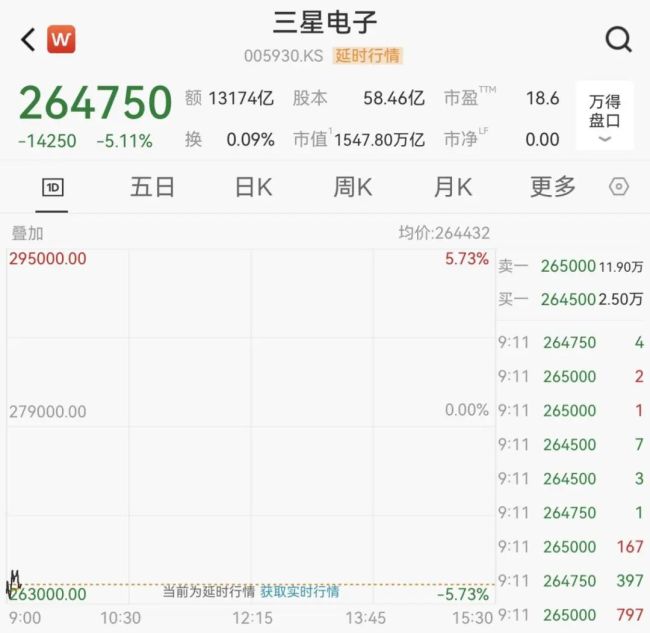Open the 获取实时行情 link

pyautogui.click(x=300, y=591)
